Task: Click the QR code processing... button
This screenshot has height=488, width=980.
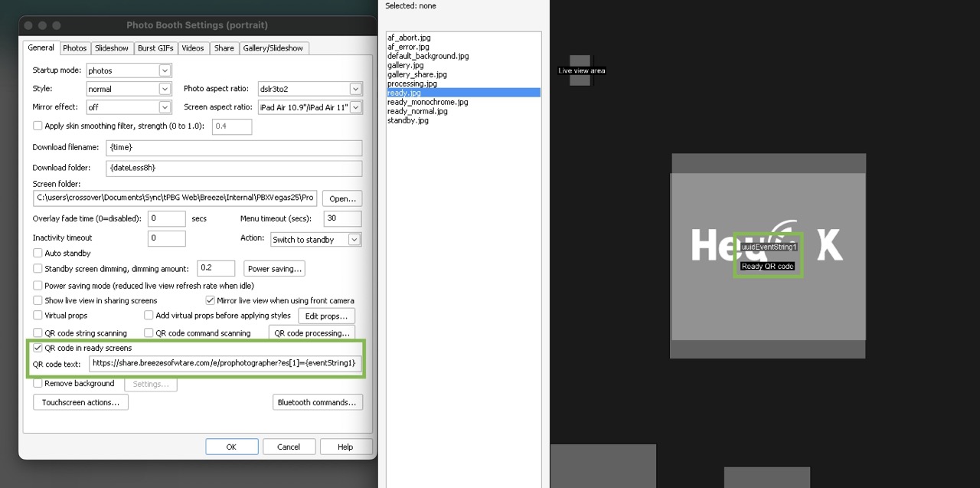Action: coord(312,333)
